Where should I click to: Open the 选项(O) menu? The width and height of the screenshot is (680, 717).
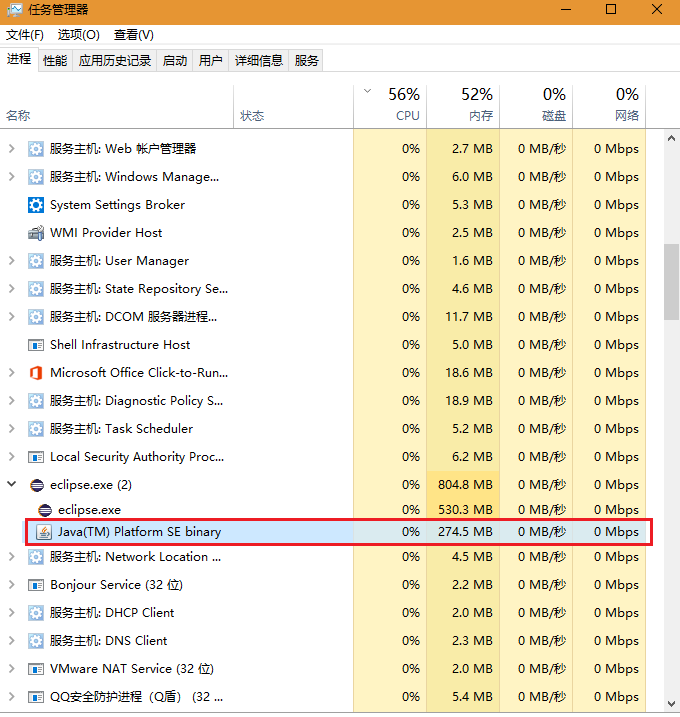tap(79, 35)
